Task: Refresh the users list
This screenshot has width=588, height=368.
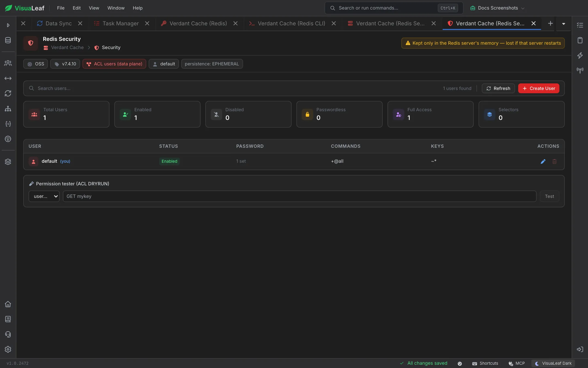Action: tap(498, 88)
